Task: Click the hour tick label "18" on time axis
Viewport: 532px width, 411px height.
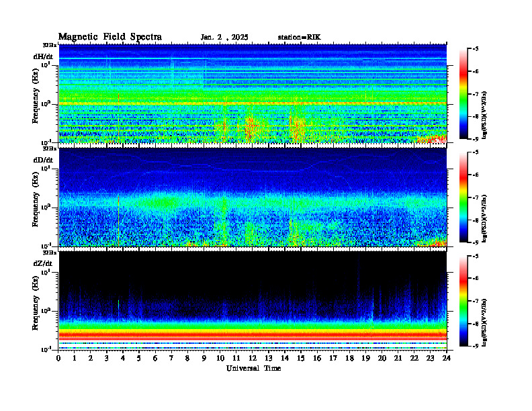Action: point(349,359)
